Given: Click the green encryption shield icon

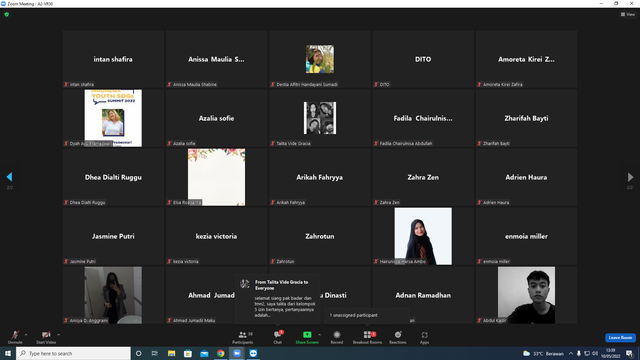Looking at the screenshot, I should coord(7,14).
